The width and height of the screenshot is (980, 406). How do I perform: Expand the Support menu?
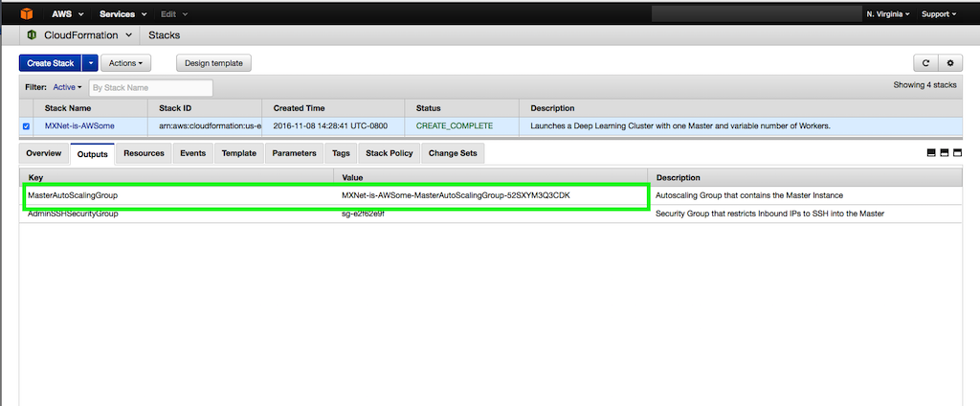[x=939, y=13]
